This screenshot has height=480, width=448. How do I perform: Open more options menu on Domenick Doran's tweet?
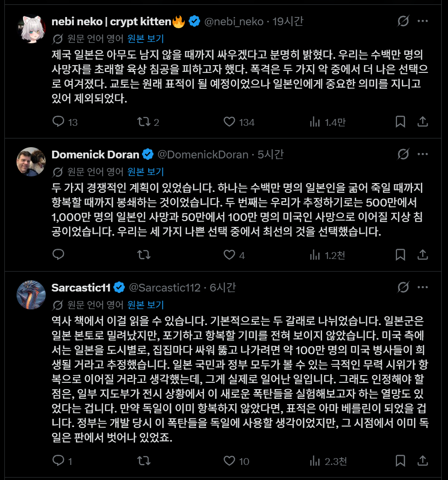(x=423, y=154)
